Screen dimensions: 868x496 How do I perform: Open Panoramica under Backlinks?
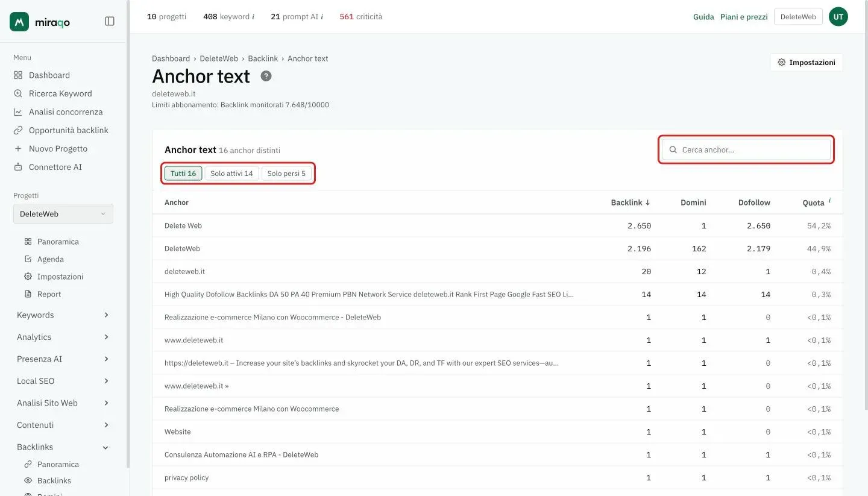pos(58,465)
